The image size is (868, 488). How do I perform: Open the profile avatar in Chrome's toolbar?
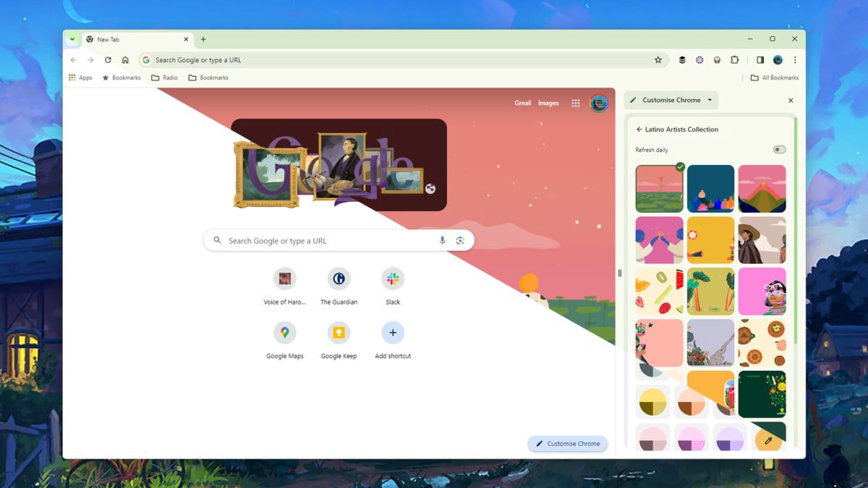pos(778,60)
